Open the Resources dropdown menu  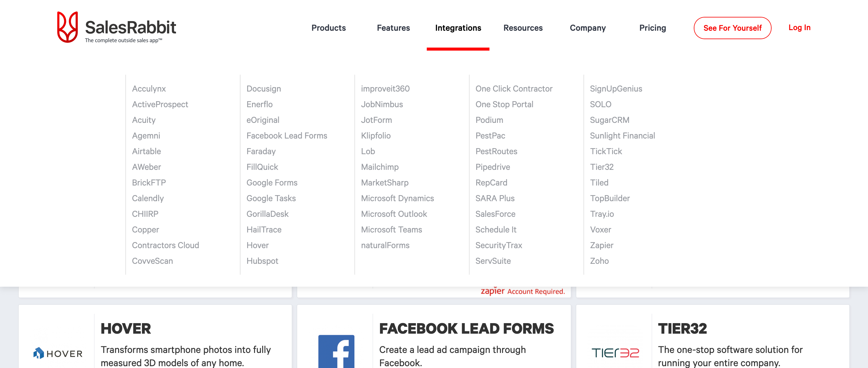point(523,28)
